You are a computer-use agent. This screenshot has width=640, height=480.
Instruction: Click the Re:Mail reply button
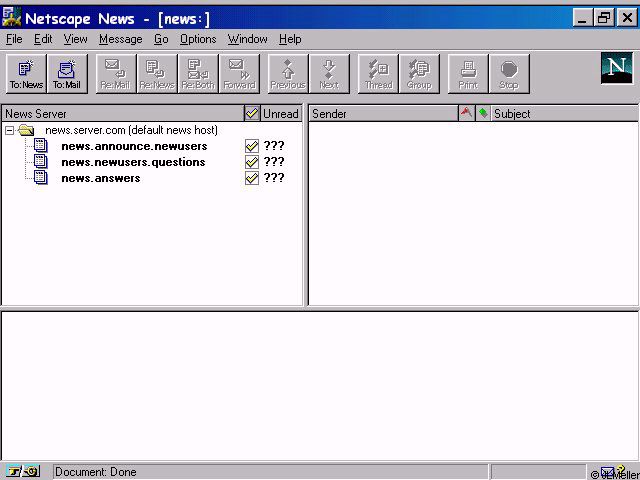[116, 74]
